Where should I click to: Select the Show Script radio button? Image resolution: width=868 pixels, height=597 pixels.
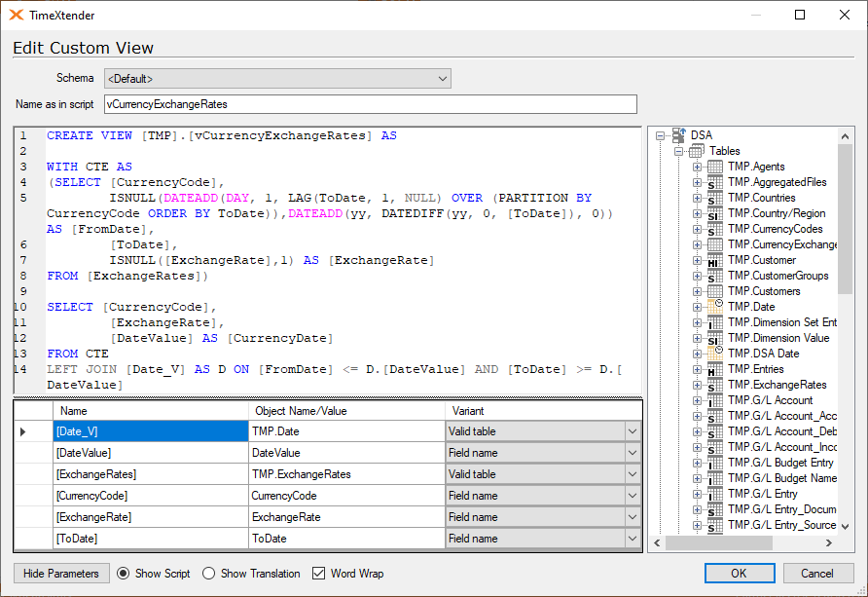(124, 574)
